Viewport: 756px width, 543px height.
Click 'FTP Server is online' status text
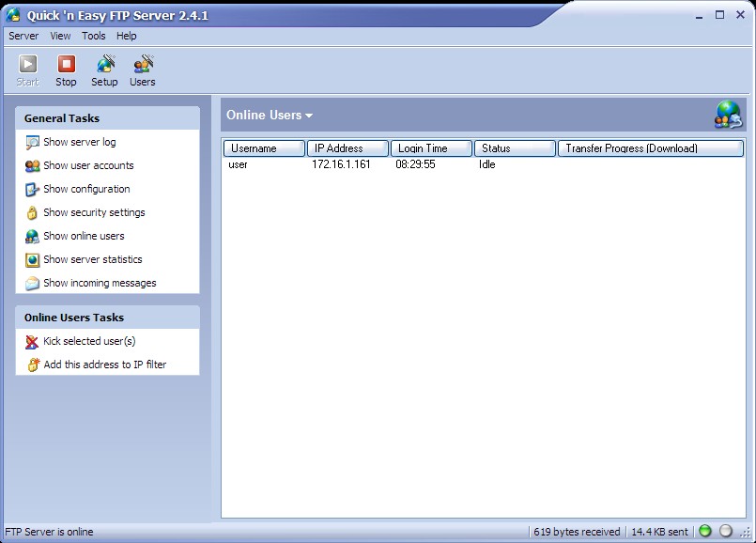click(49, 532)
